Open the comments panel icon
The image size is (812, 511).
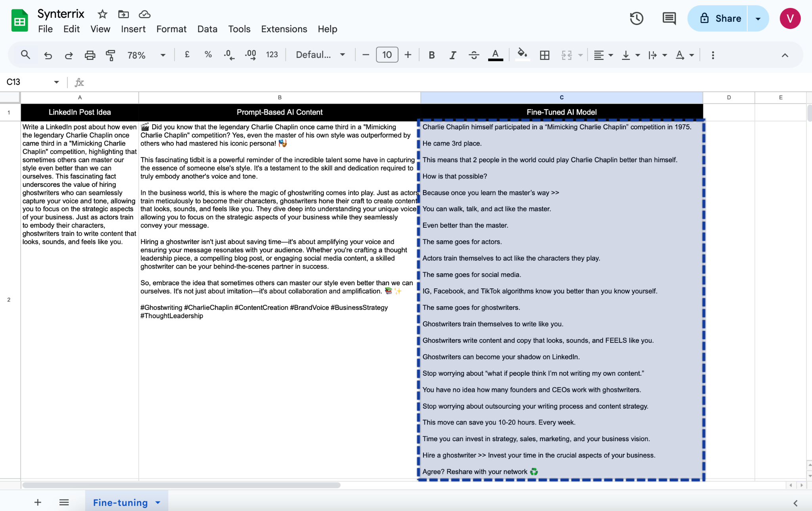point(669,18)
